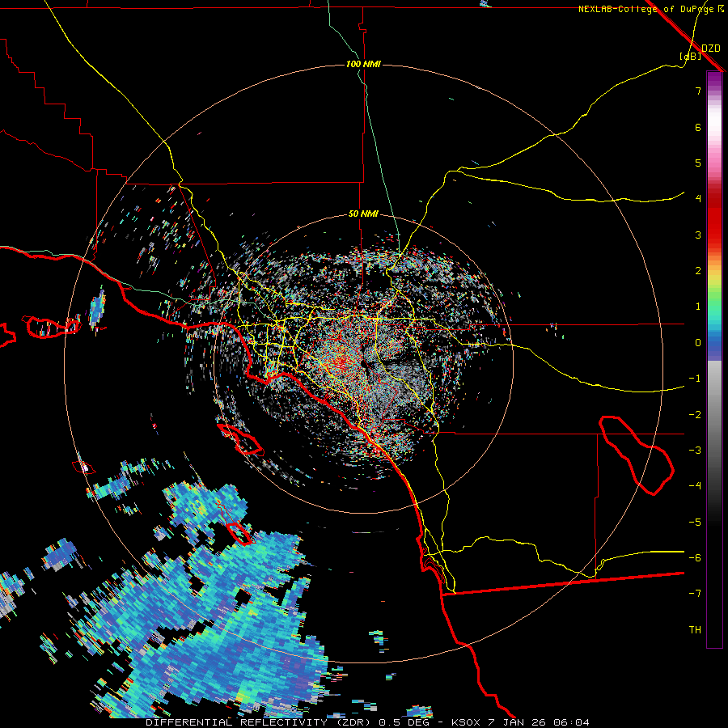Click the -6 value on color scale

pyautogui.click(x=695, y=558)
